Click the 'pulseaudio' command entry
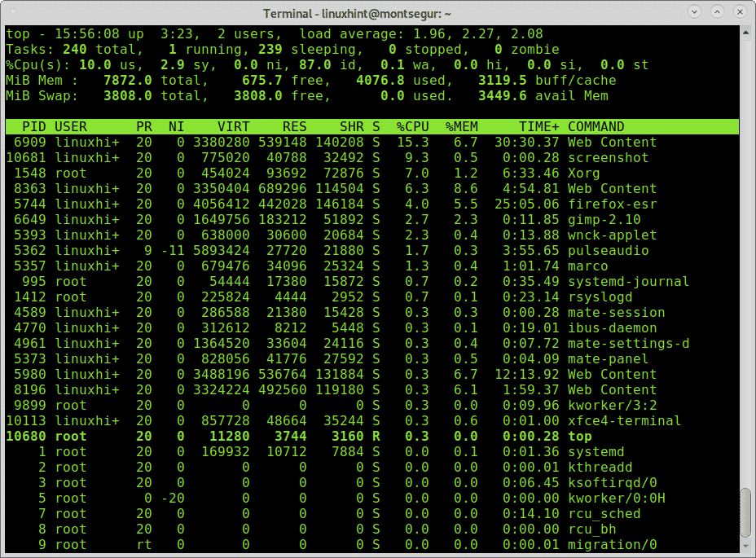This screenshot has height=558, width=756. [608, 250]
